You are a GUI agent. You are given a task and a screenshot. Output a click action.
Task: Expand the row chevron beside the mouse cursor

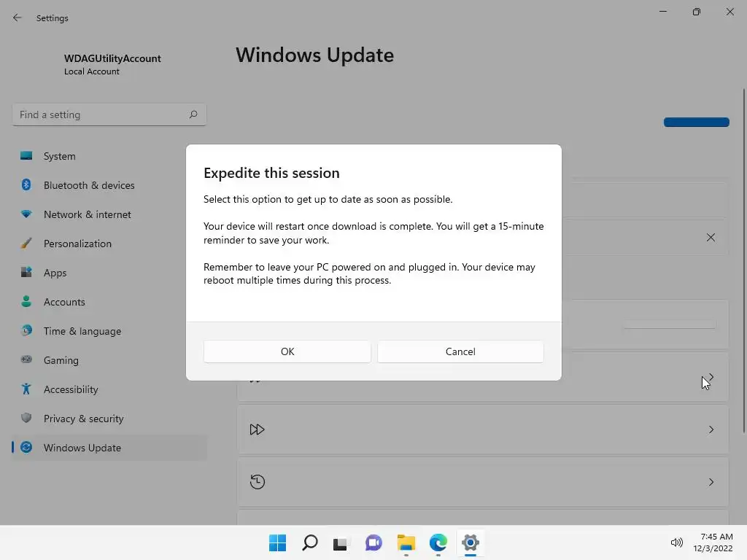pyautogui.click(x=711, y=377)
